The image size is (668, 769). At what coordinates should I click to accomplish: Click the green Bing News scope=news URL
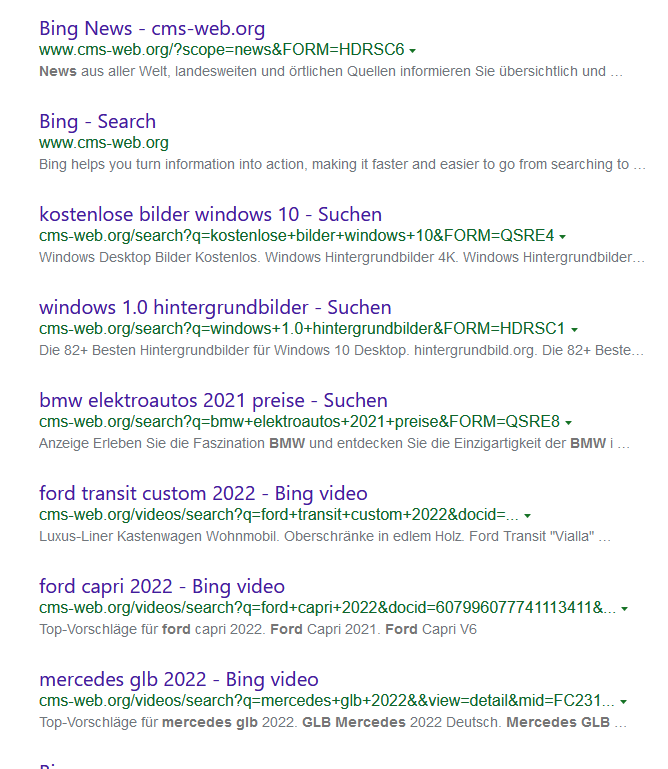tap(221, 49)
